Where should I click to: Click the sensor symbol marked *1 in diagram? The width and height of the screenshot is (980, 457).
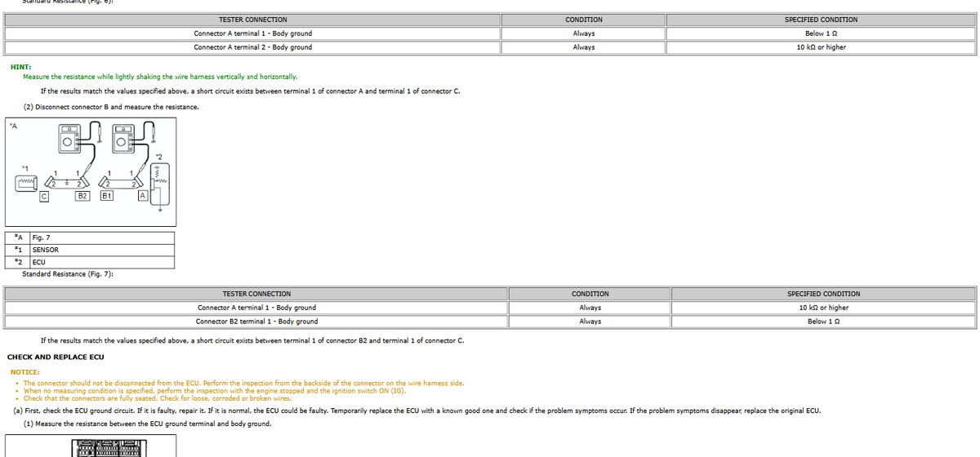tap(28, 182)
